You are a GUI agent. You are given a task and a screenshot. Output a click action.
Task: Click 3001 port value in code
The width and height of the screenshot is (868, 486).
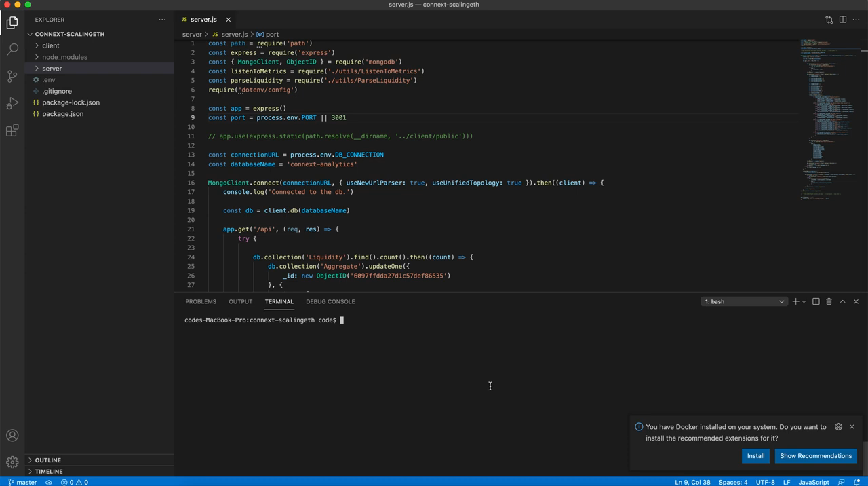point(338,117)
